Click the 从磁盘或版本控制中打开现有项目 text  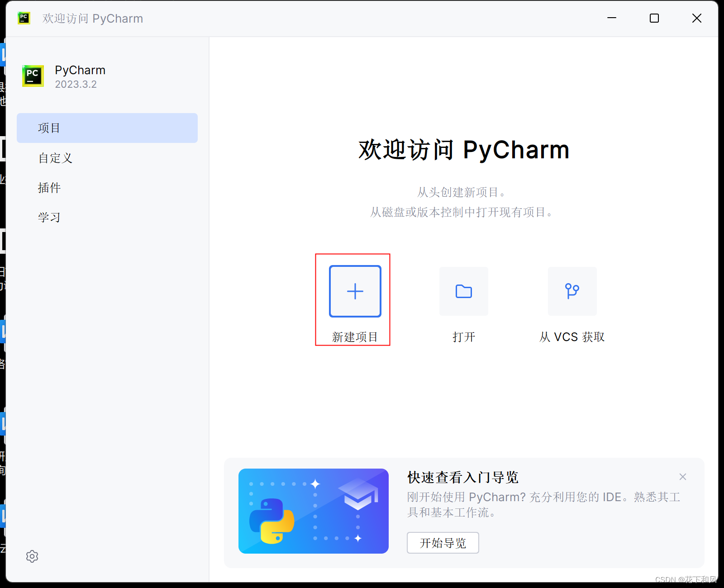tap(461, 212)
